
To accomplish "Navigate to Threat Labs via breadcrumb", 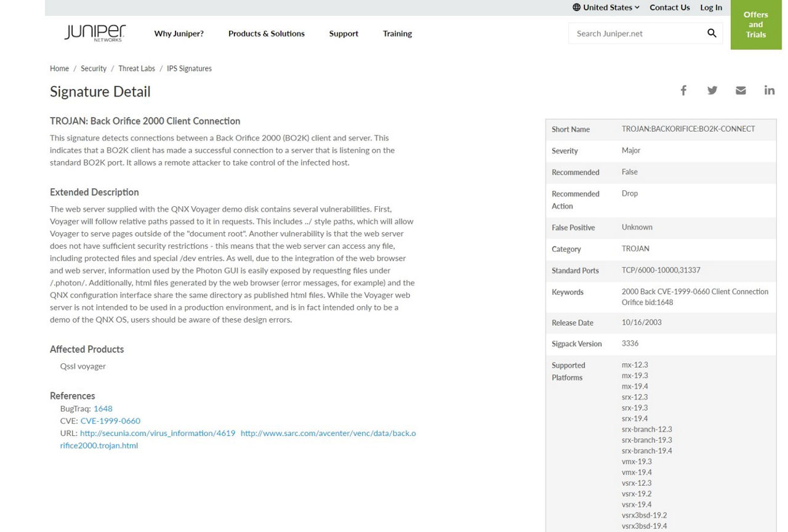I will pyautogui.click(x=137, y=68).
